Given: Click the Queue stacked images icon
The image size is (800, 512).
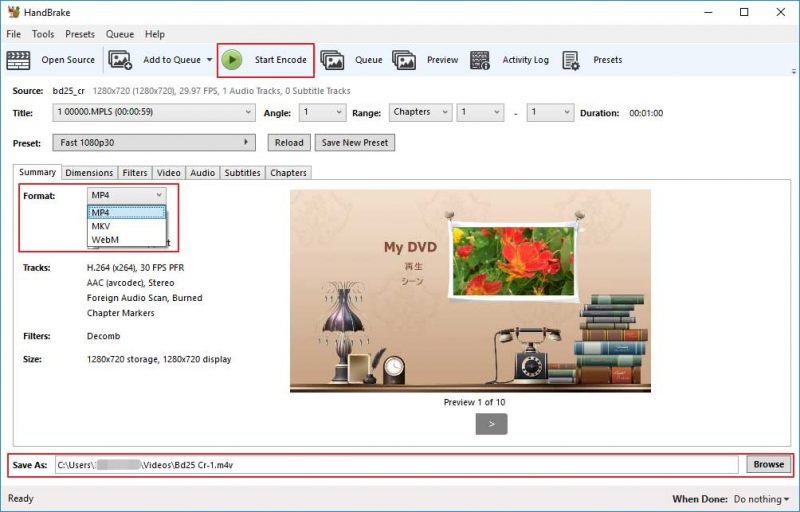Looking at the screenshot, I should coord(332,60).
